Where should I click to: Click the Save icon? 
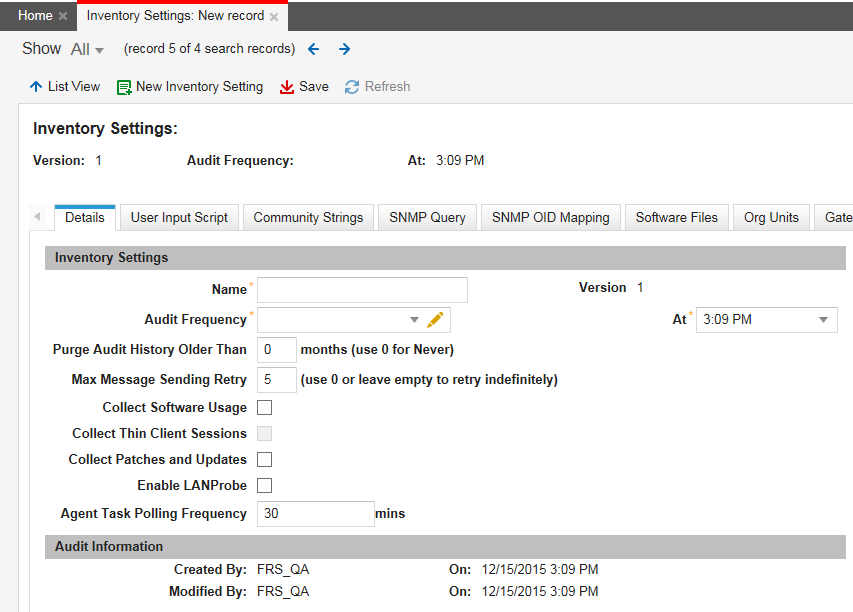[286, 86]
